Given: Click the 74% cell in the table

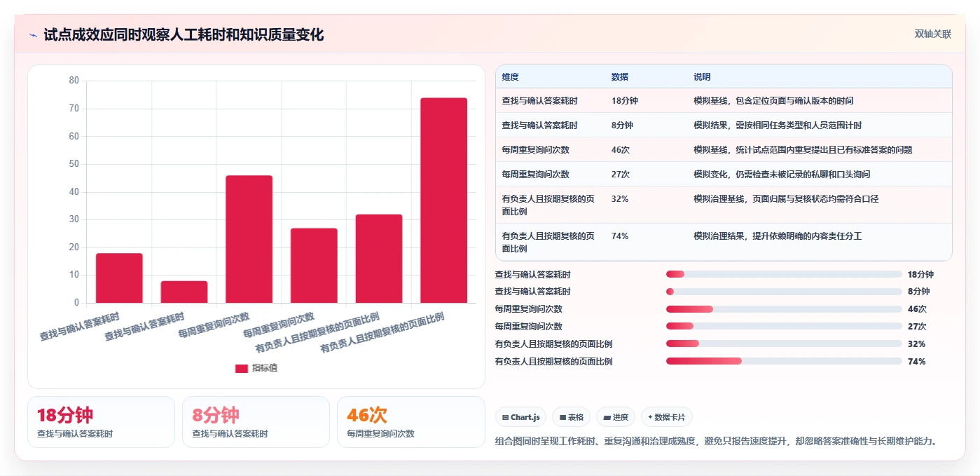Looking at the screenshot, I should pyautogui.click(x=620, y=236).
